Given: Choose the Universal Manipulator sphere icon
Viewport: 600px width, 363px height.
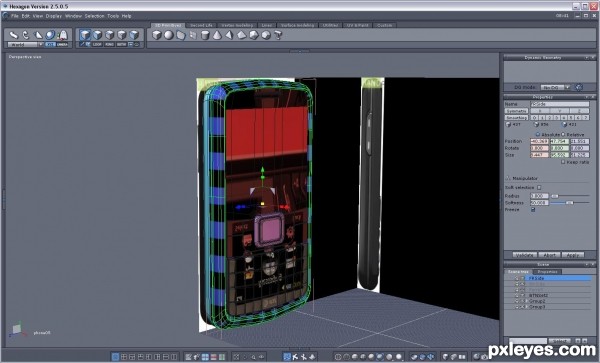Looking at the screenshot, I should point(51,35).
